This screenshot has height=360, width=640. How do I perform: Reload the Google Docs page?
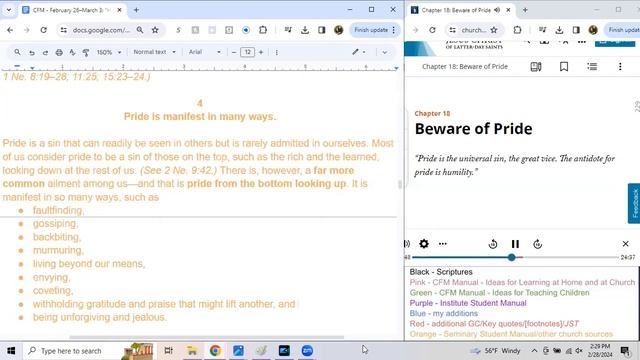[x=43, y=30]
